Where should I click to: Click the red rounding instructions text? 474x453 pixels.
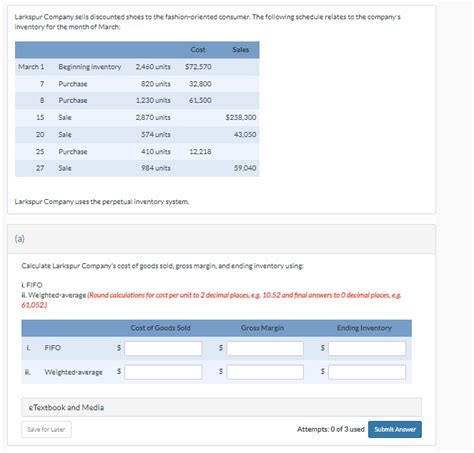pos(211,300)
